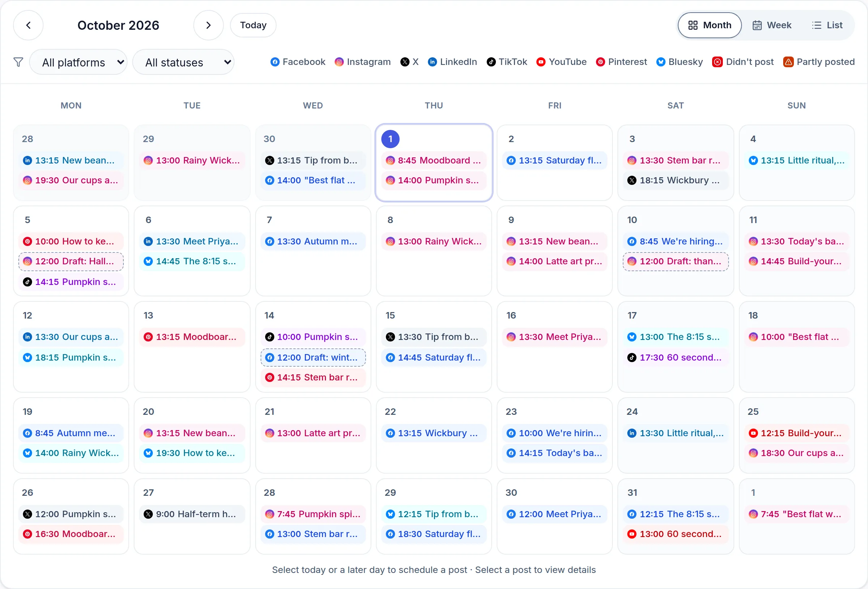
Task: Open 13:30 Autumn m... Facebook post
Action: [x=313, y=241]
